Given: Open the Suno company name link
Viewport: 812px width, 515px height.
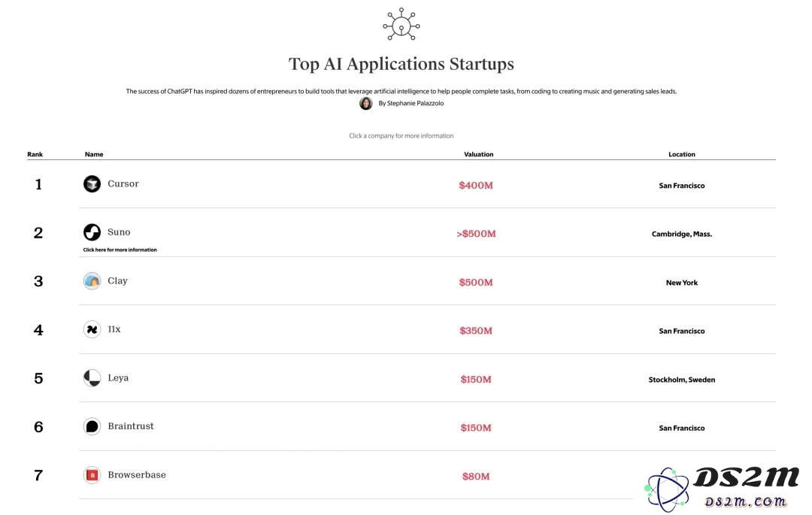Looking at the screenshot, I should pyautogui.click(x=119, y=232).
